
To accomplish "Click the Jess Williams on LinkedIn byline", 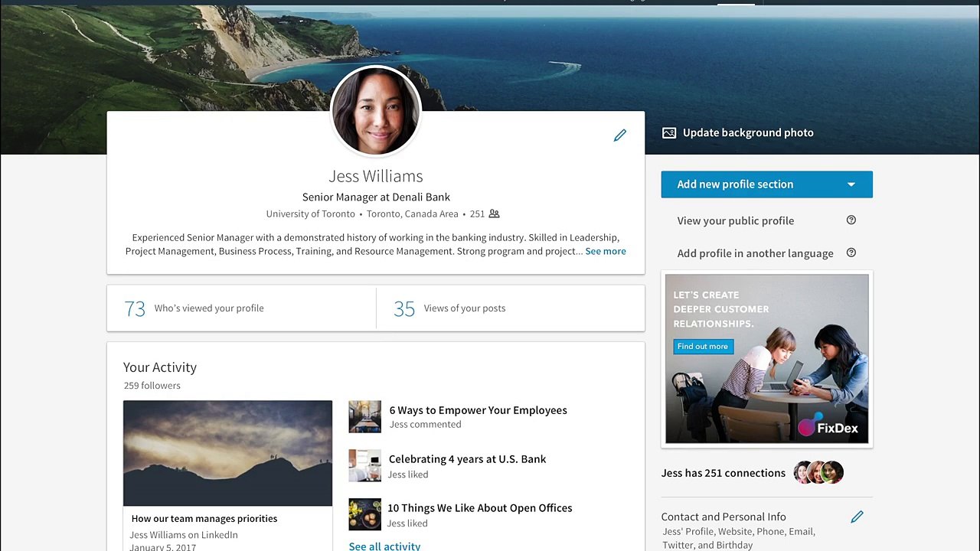I will coord(184,535).
